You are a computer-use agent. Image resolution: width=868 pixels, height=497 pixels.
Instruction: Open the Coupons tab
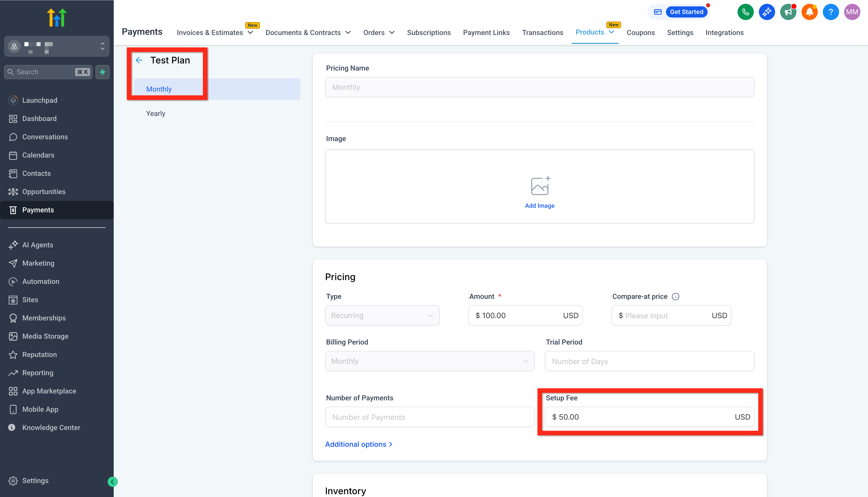coord(640,33)
